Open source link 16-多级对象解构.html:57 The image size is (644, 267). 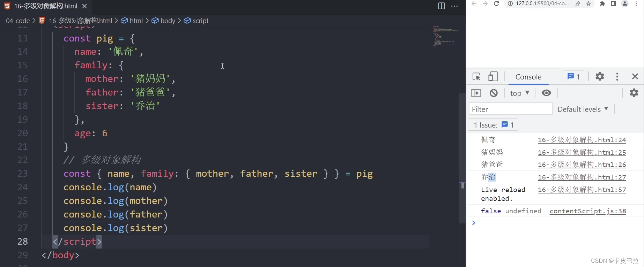[x=582, y=190]
